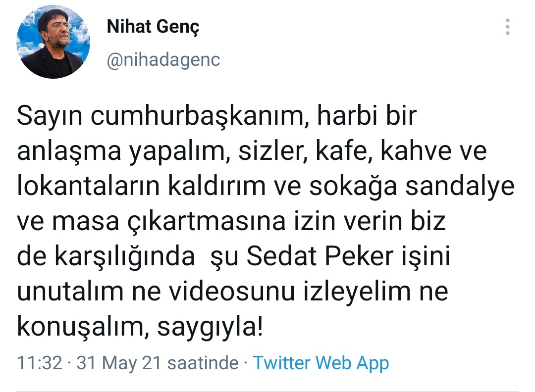Click the @nihadagenc username handle

(163, 59)
